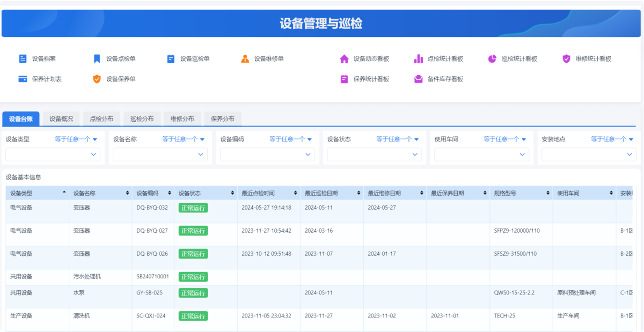644x332 pixels.
Task: Click the 设备动态看板 home icon
Action: pos(344,59)
